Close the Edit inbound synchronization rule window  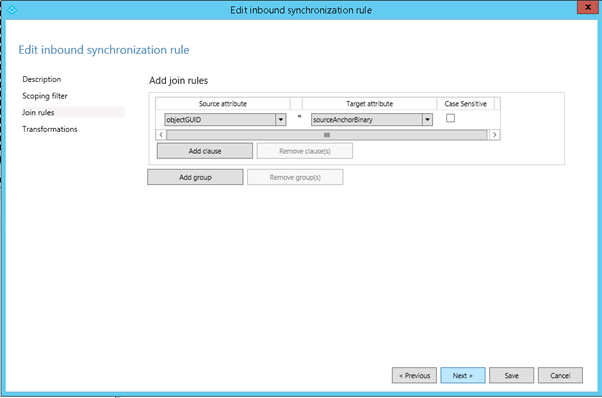(587, 7)
